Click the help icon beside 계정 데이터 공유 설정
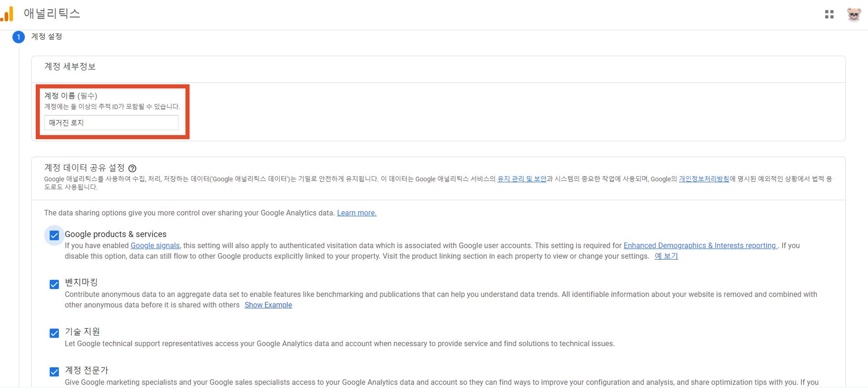 132,168
